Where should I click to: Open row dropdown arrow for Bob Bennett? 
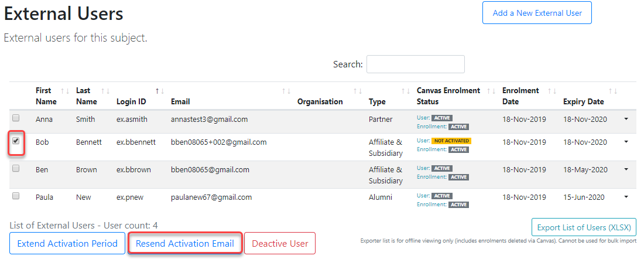tap(626, 142)
